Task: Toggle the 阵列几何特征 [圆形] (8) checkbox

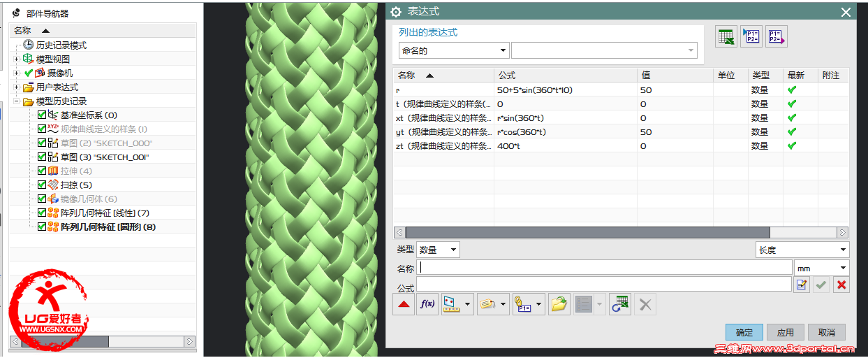Action: click(42, 227)
